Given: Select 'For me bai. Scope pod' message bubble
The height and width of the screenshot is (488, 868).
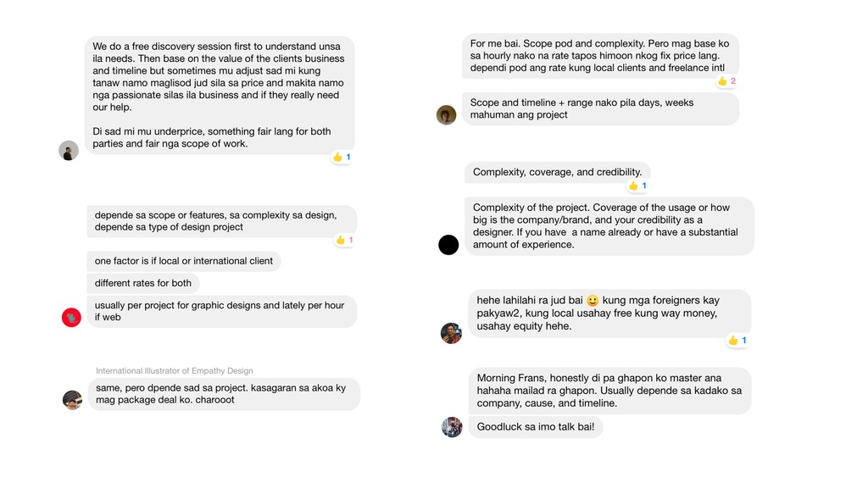Looking at the screenshot, I should (601, 56).
